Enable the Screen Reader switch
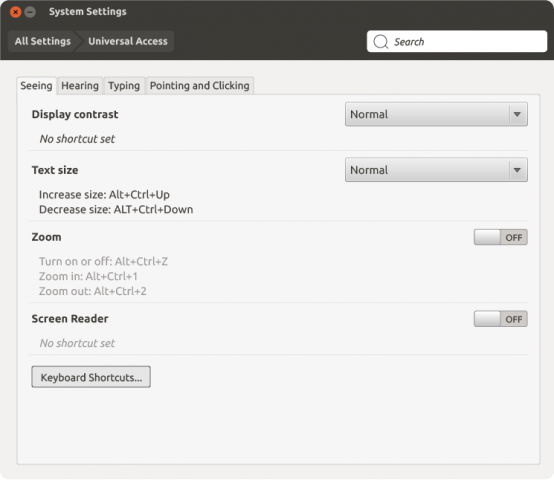 pos(501,319)
